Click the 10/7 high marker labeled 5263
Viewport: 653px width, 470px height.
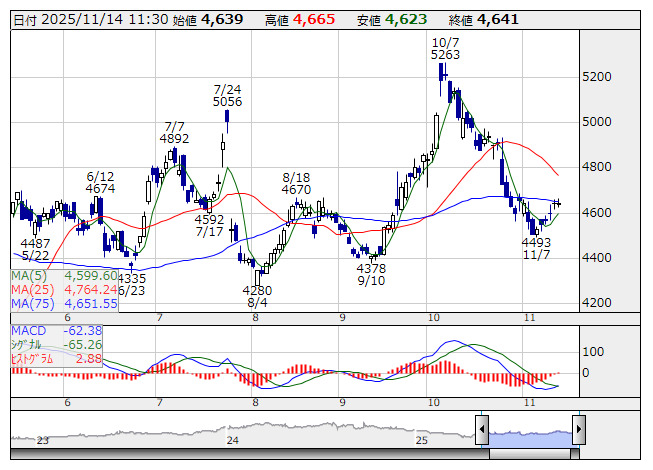pyautogui.click(x=446, y=55)
